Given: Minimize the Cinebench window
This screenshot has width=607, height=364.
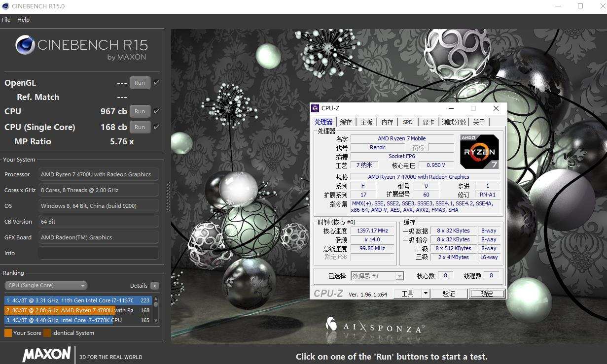Looking at the screenshot, I should pos(558,6).
